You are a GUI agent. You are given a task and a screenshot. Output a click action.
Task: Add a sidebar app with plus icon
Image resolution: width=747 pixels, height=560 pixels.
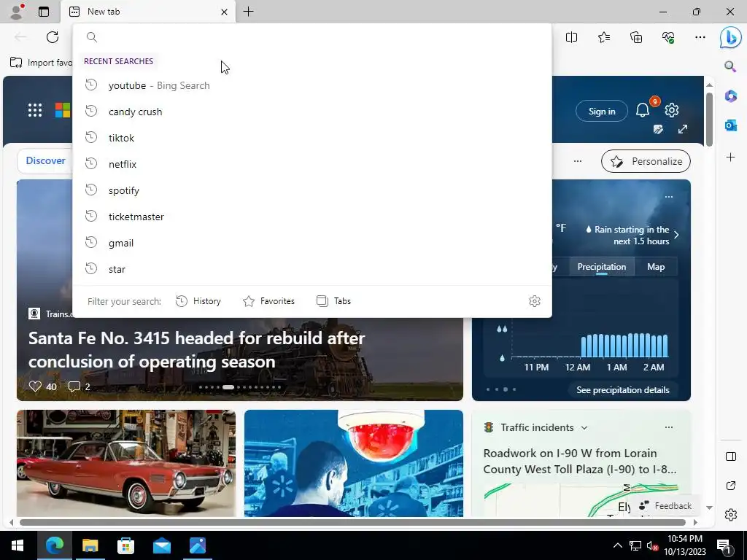click(x=730, y=157)
